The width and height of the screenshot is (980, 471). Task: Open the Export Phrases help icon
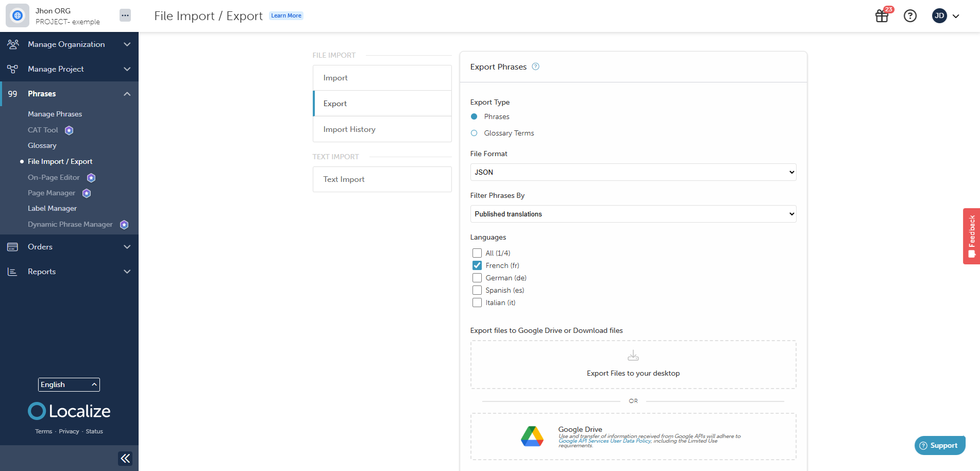click(535, 66)
